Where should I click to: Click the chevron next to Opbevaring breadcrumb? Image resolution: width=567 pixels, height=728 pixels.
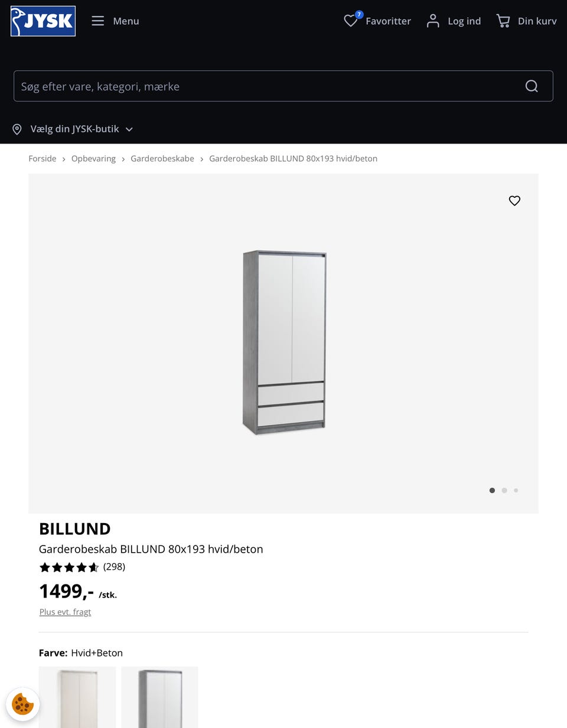click(123, 159)
